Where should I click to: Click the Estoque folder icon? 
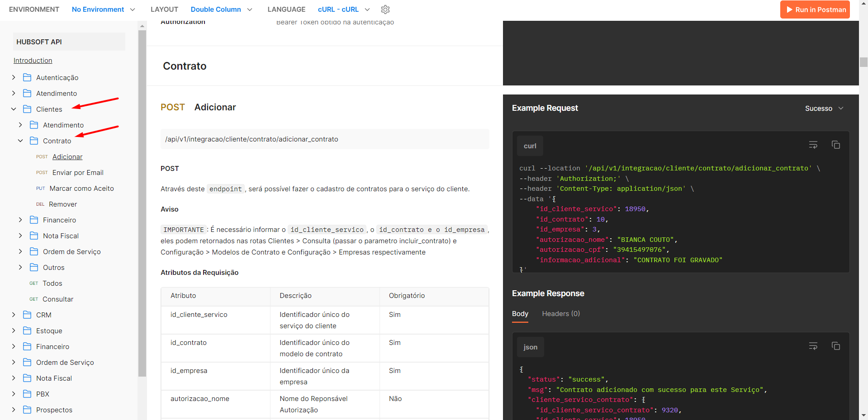click(27, 330)
